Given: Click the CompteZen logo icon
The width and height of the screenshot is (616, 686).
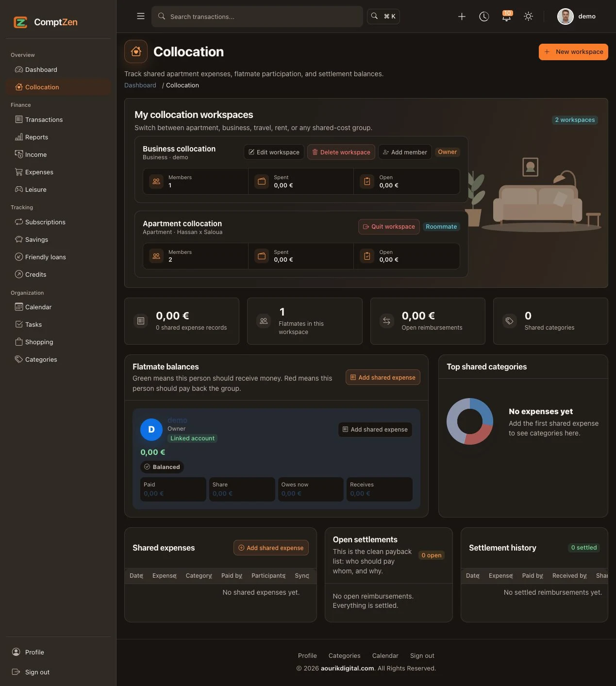Looking at the screenshot, I should point(20,22).
